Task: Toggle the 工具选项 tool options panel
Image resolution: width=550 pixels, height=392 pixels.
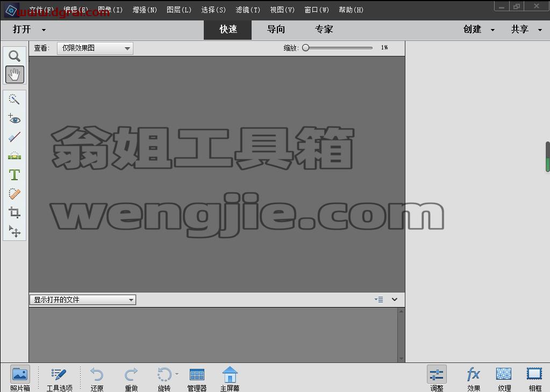Action: coord(59,379)
